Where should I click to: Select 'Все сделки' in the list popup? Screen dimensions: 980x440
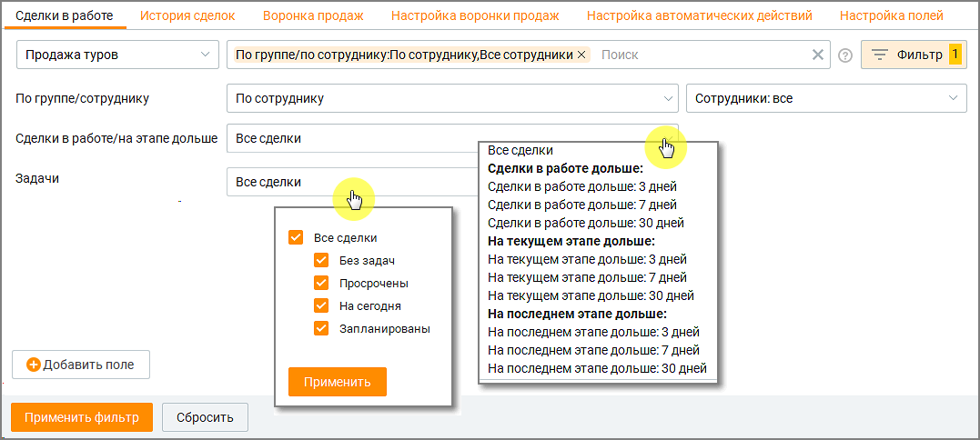click(x=520, y=150)
